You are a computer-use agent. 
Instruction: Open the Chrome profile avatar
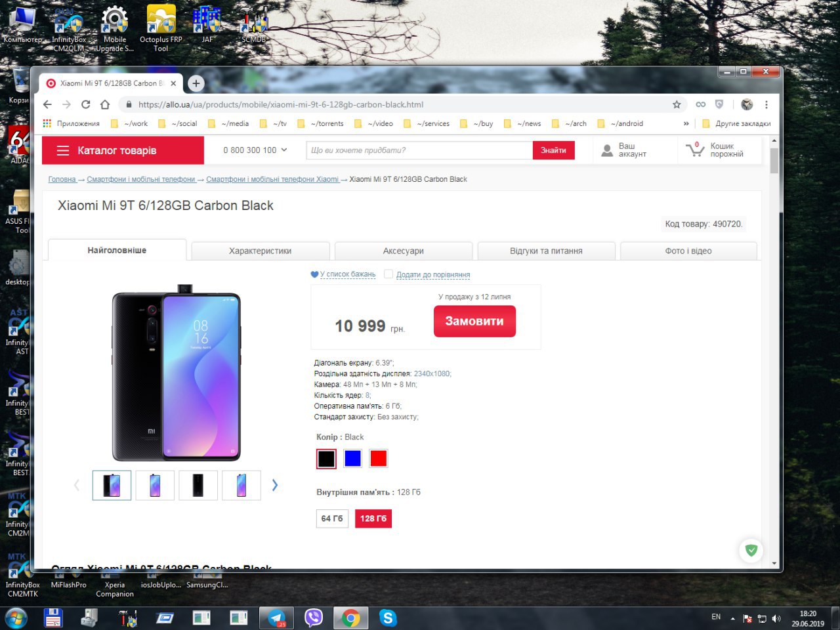pos(747,104)
